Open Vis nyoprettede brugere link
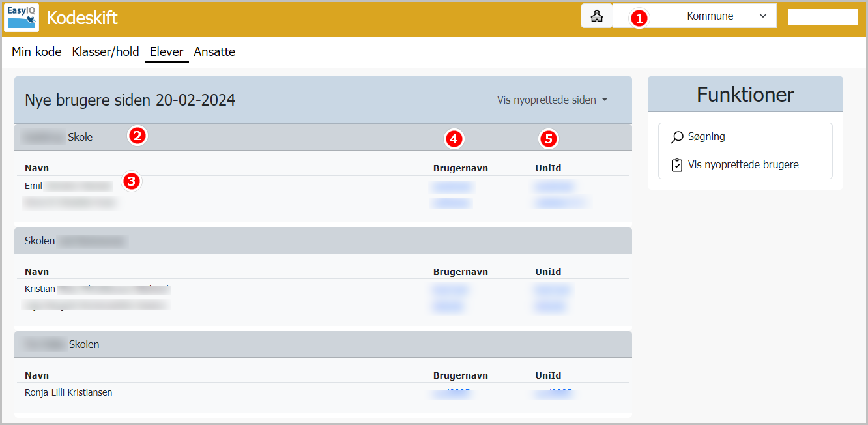Screen dimensions: 868x425 click(x=743, y=165)
